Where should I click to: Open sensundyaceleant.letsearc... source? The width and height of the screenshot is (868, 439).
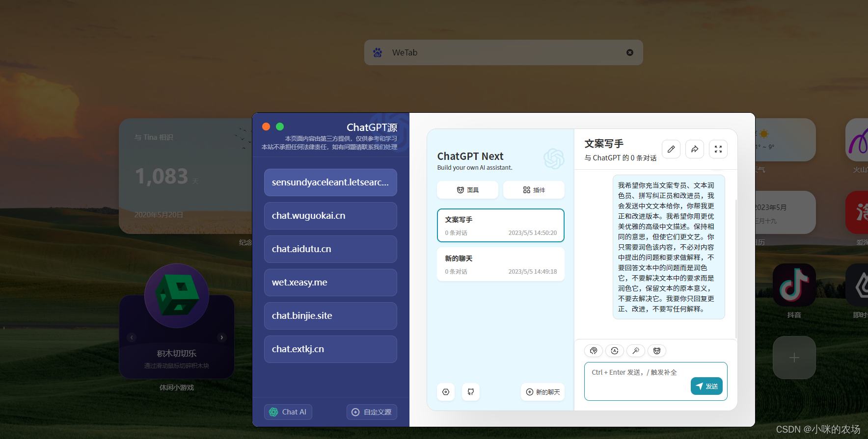click(330, 182)
